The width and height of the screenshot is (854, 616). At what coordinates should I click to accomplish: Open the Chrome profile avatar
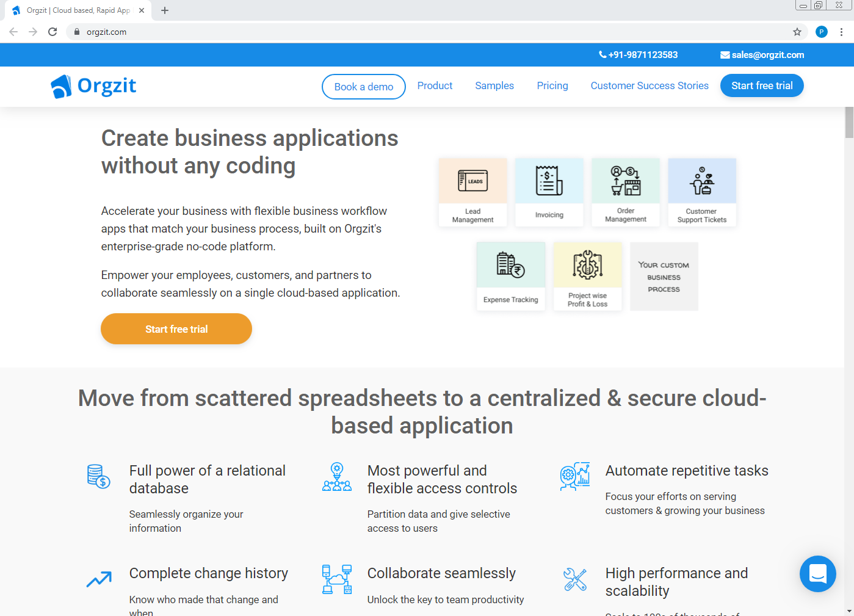click(x=822, y=32)
